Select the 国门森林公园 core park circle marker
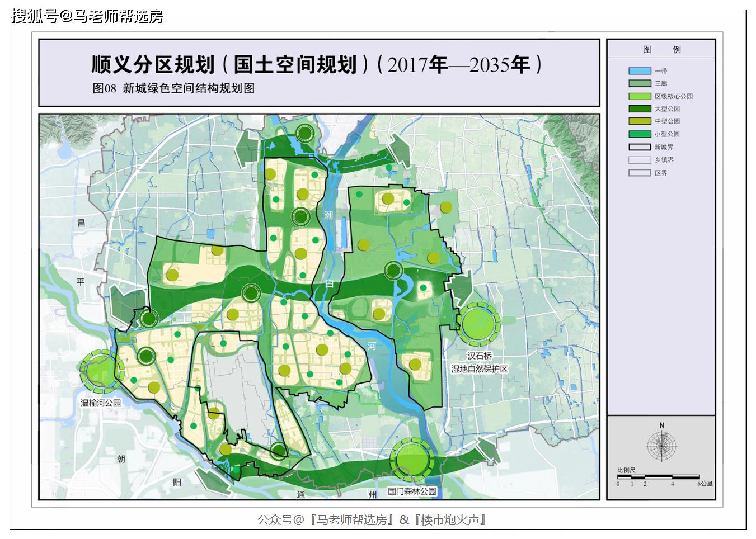The width and height of the screenshot is (756, 539). pyautogui.click(x=412, y=459)
